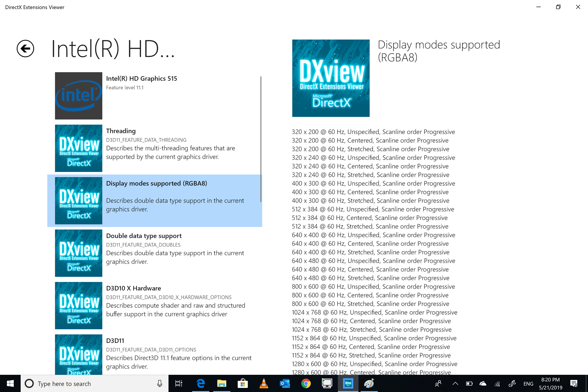
Task: Launch Google Chrome from taskbar
Action: coord(306,383)
